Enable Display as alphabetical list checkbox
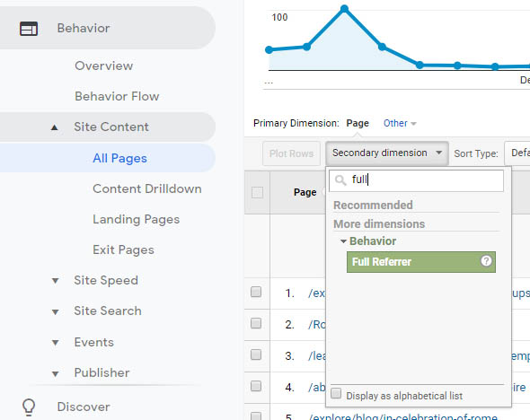Image resolution: width=530 pixels, height=420 pixels. 336,393
